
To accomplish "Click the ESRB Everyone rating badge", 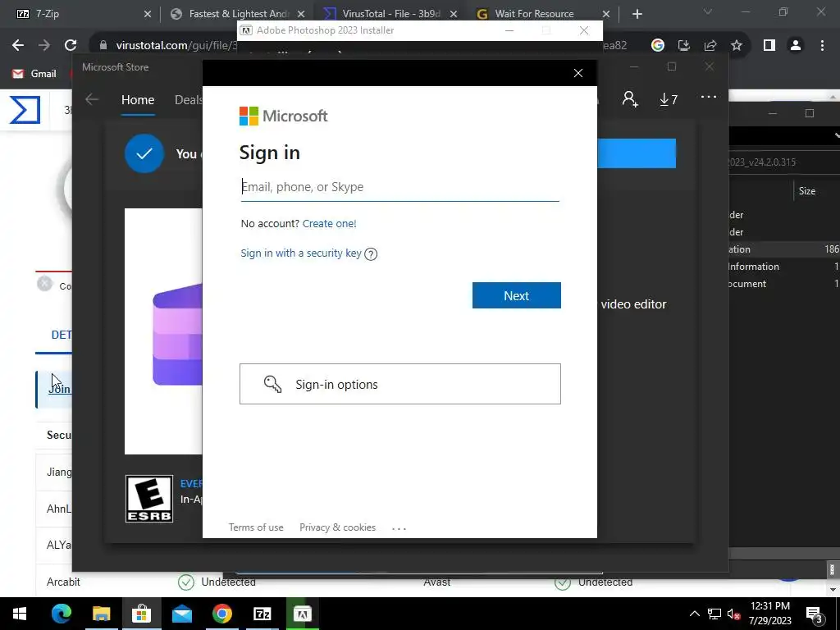I will (x=149, y=499).
